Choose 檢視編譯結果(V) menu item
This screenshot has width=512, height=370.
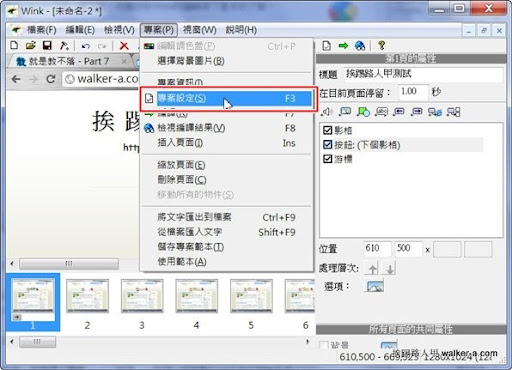click(227, 128)
